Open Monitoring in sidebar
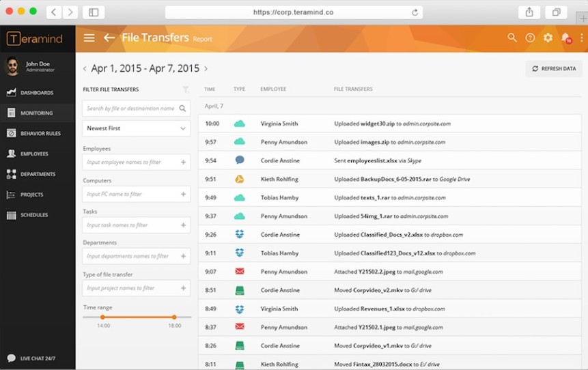Screen dimensions: 588x370 (38, 113)
